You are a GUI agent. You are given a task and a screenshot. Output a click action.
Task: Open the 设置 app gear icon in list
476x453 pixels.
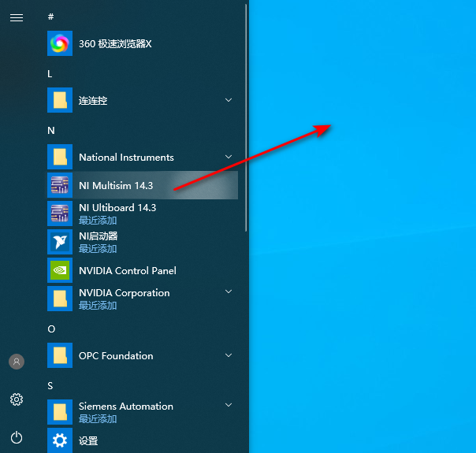pos(60,440)
